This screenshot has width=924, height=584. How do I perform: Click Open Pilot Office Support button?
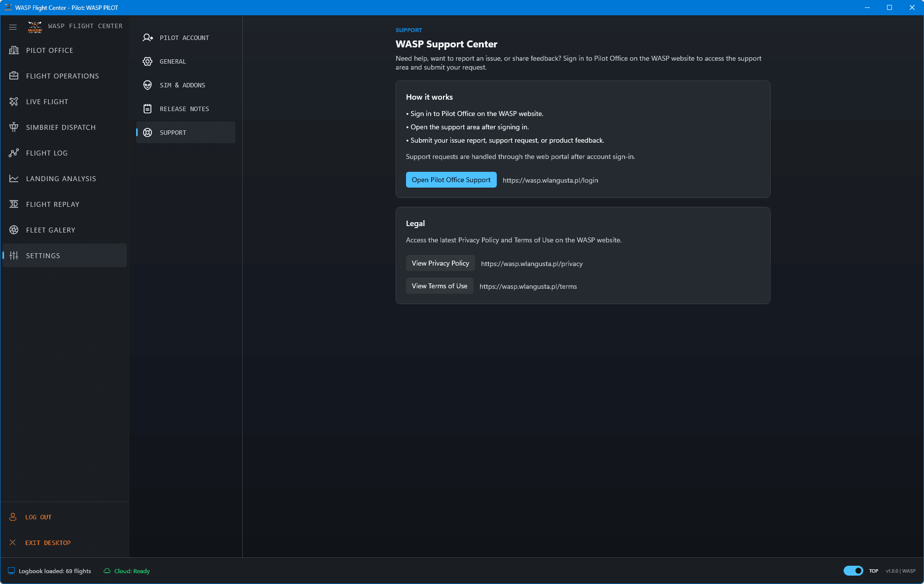coord(451,180)
